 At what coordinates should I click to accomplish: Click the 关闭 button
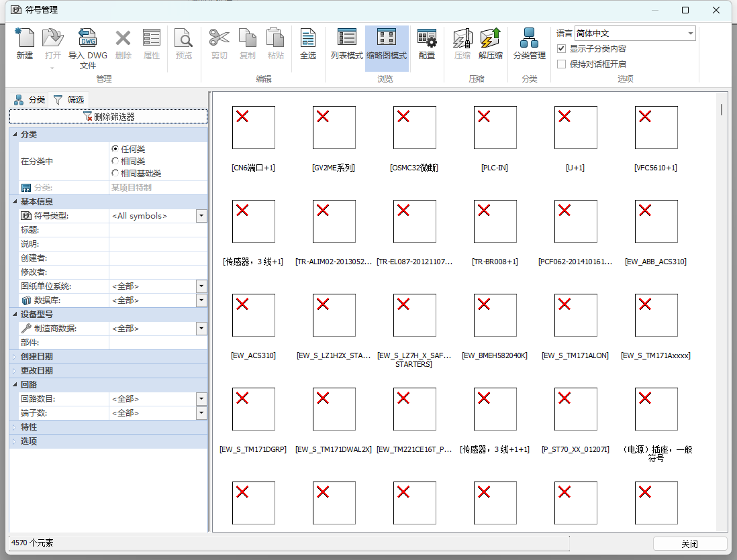(689, 543)
